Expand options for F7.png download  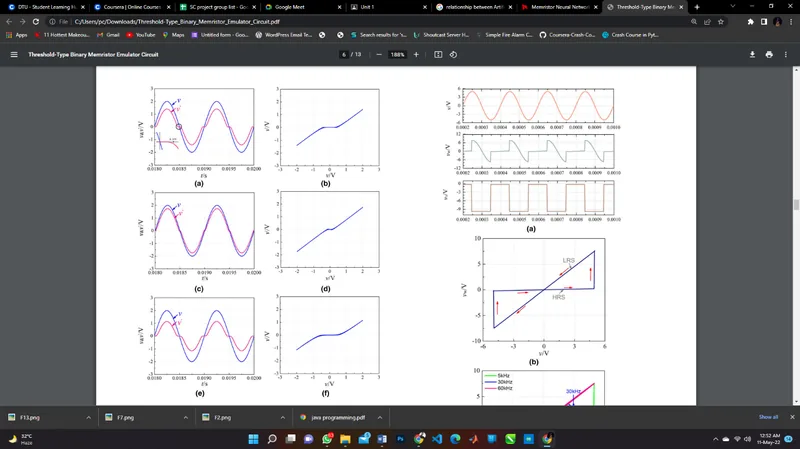185,417
